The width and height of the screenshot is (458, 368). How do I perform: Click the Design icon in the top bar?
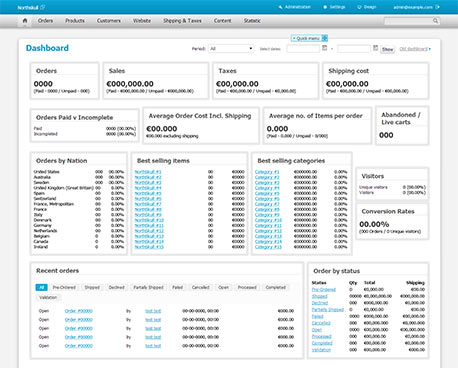(359, 7)
